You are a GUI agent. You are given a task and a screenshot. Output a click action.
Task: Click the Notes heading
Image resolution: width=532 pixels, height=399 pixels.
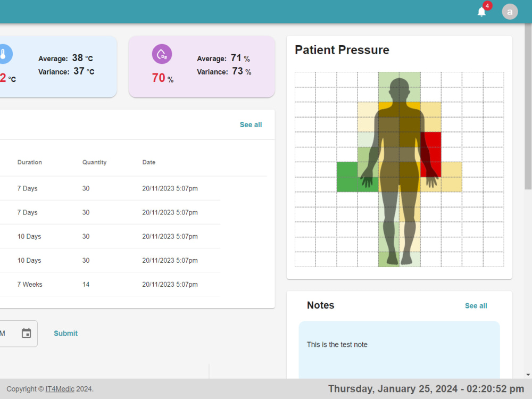[x=321, y=305]
